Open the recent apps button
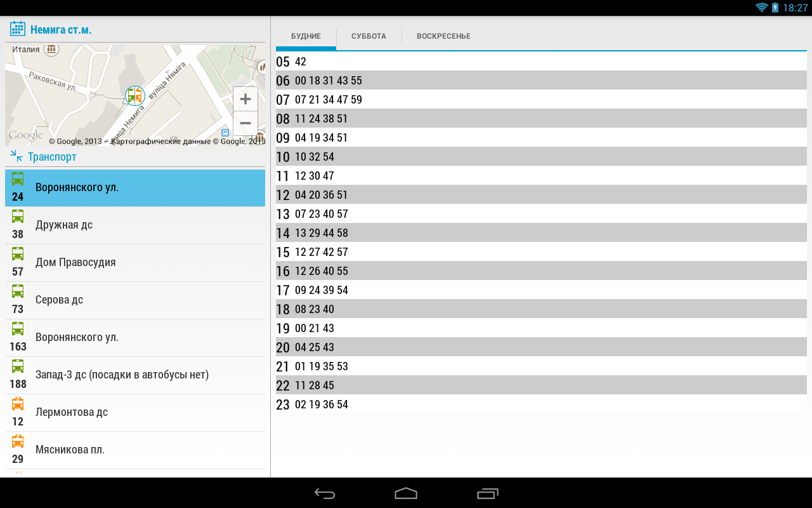This screenshot has height=508, width=812. [488, 493]
